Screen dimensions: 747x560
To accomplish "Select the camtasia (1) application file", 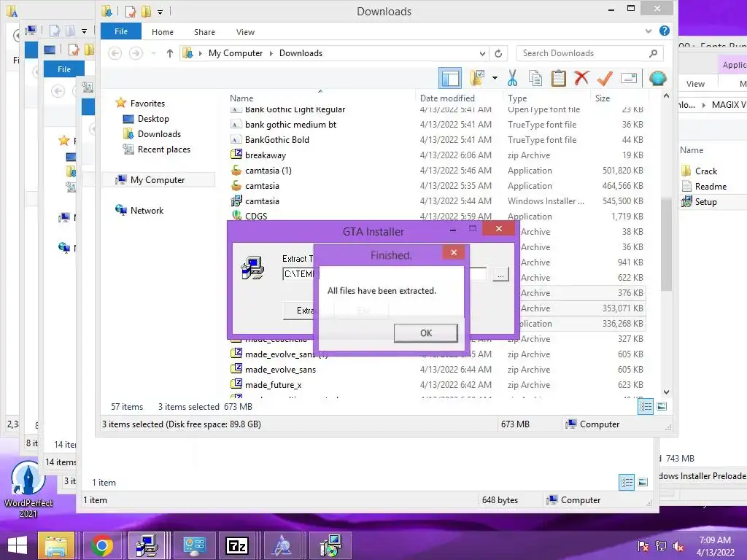I will click(268, 171).
